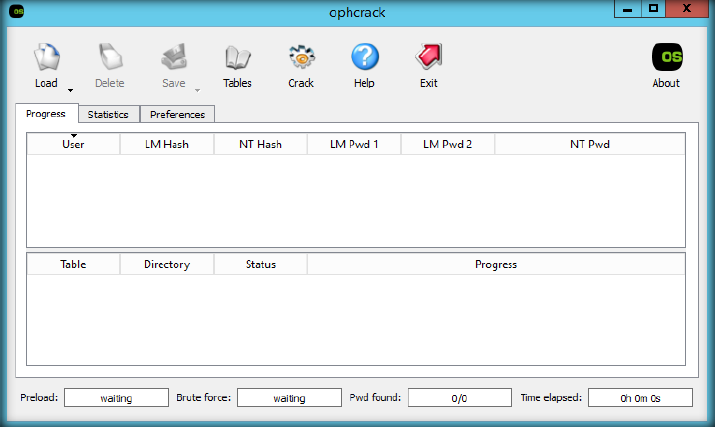Click the Brute force waiting status field

(289, 398)
